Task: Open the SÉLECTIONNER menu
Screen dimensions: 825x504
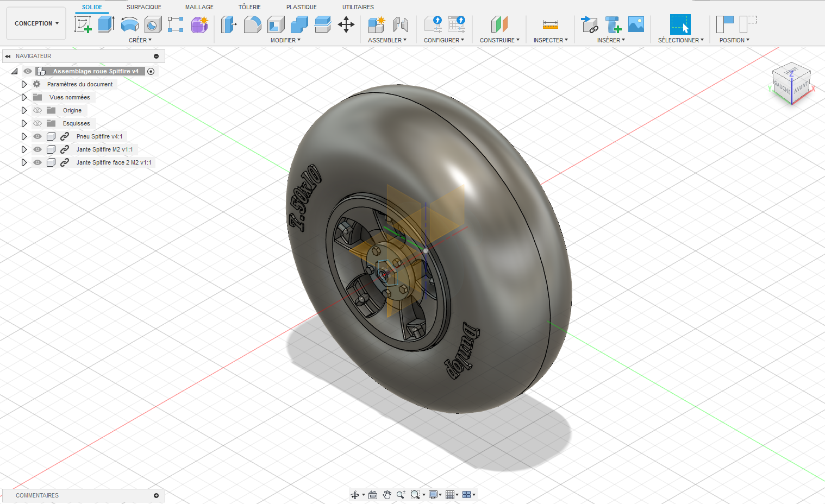Action: coord(681,40)
